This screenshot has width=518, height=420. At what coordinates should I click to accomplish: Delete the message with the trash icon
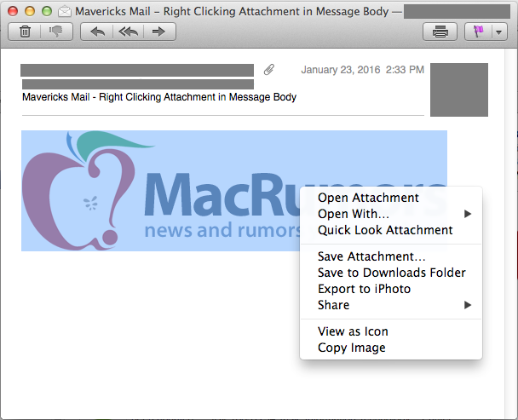click(25, 32)
